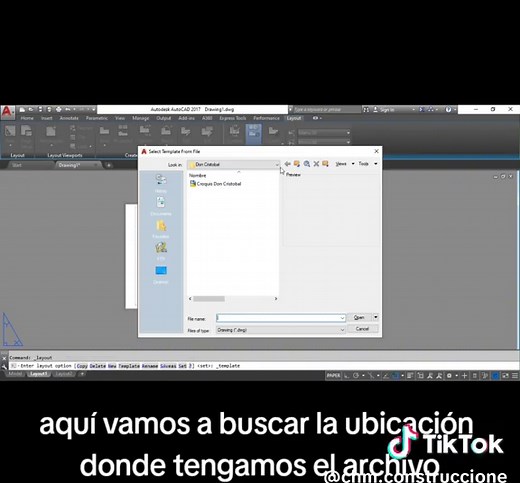Click the Clean Screen icon in status bar
Screen dimensions: 520x483
point(505,376)
